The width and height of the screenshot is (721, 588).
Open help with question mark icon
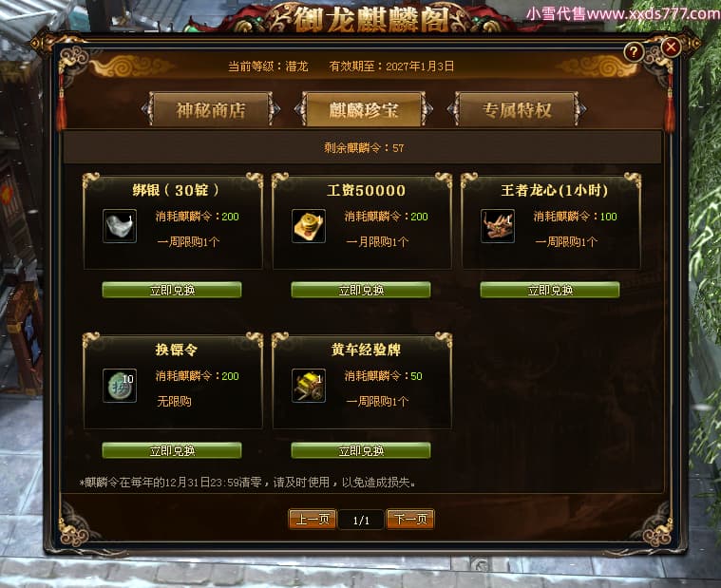point(634,51)
